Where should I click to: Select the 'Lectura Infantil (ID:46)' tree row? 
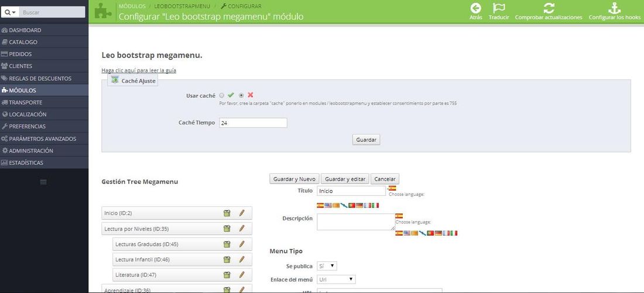pos(182,259)
